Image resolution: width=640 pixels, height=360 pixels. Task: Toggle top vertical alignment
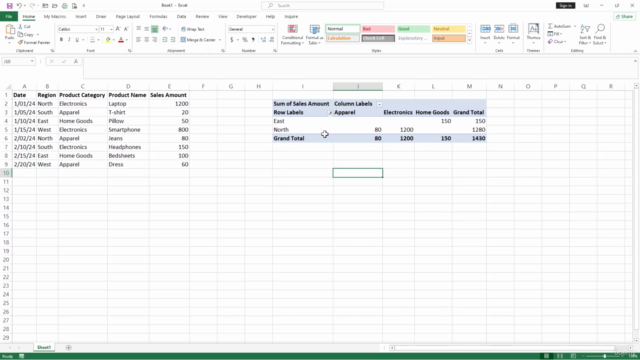tap(138, 29)
